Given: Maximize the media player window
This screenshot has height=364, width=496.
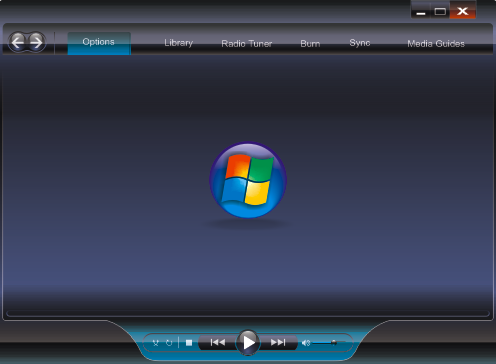Looking at the screenshot, I should pyautogui.click(x=440, y=11).
